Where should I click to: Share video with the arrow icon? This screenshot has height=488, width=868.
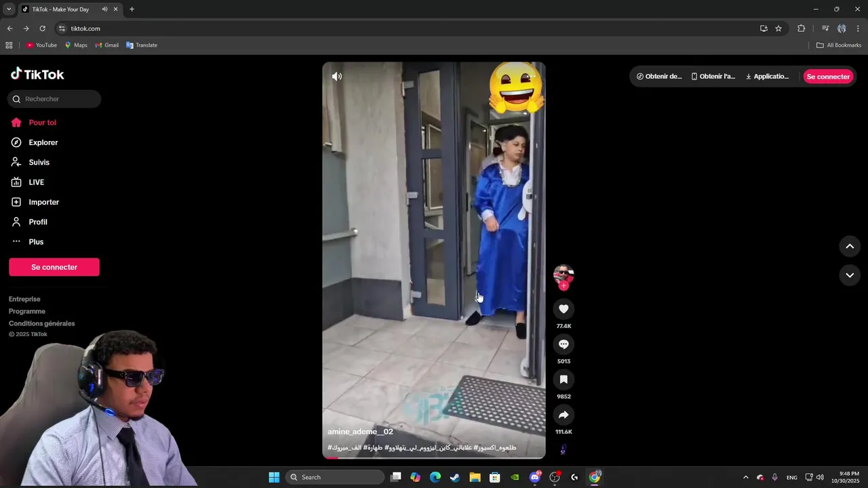564,415
